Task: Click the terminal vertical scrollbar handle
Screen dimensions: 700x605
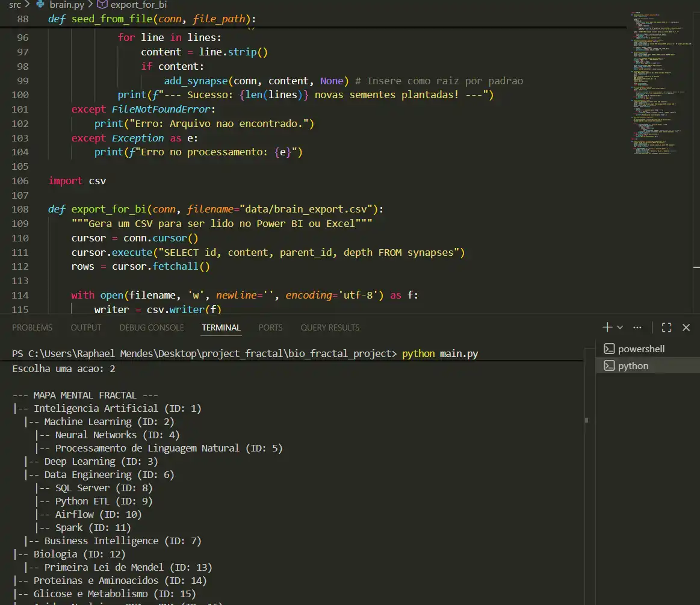Action: pyautogui.click(x=587, y=421)
